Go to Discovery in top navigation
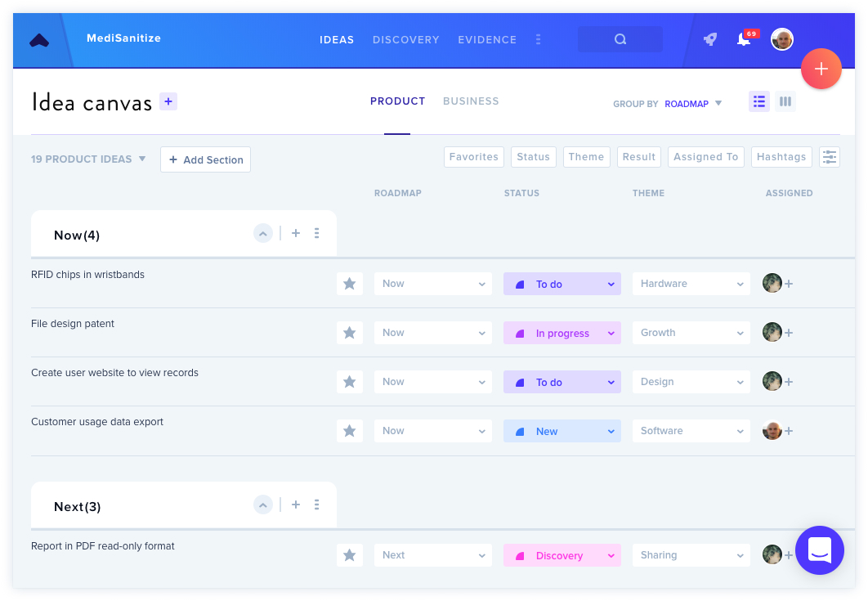 [405, 40]
